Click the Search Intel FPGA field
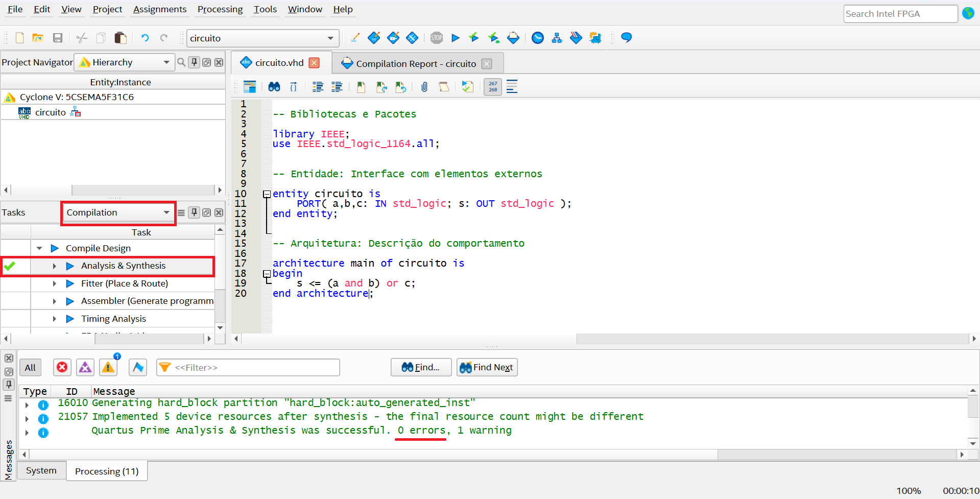This screenshot has width=980, height=499. (x=900, y=14)
